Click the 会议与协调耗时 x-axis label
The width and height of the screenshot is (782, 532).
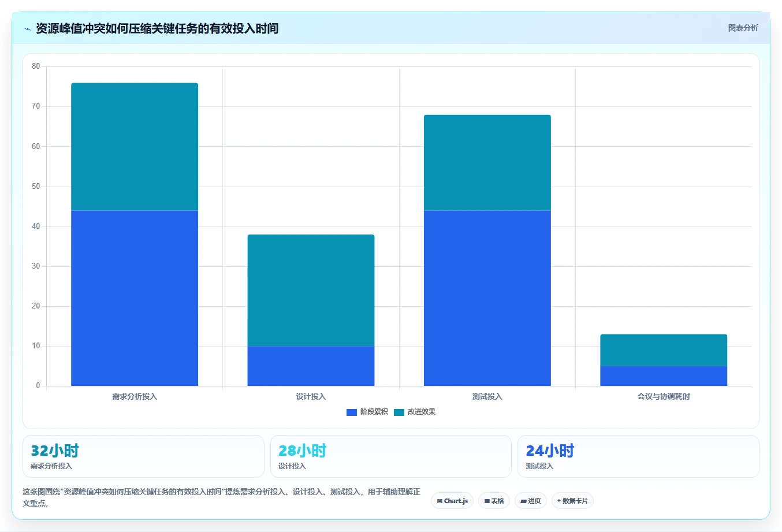coord(664,396)
